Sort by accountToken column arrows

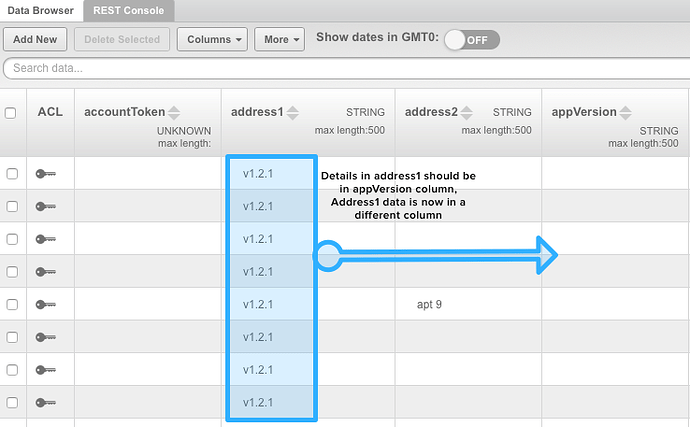click(174, 113)
